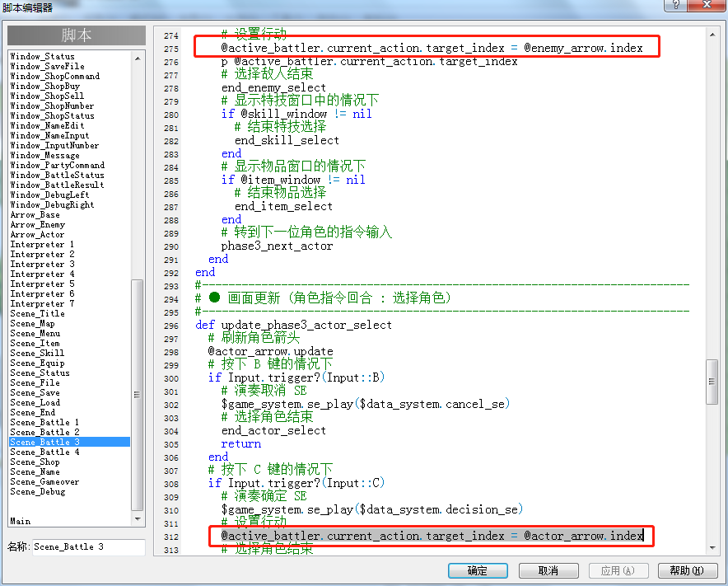
Task: Click the code editor scroll-up arrow
Action: tap(712, 35)
